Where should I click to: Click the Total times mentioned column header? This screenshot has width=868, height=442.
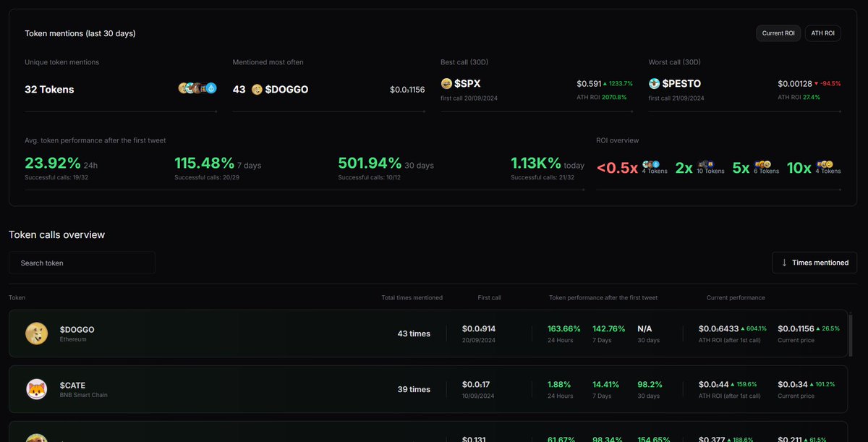click(x=412, y=297)
